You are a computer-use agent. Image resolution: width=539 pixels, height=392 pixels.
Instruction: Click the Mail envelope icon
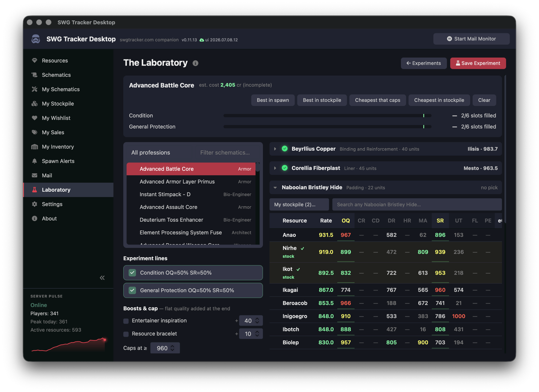(x=34, y=175)
